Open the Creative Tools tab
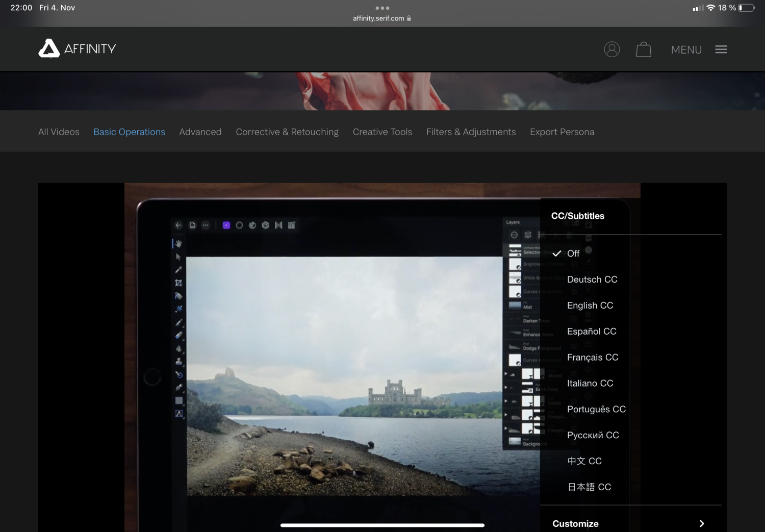Image resolution: width=765 pixels, height=532 pixels. 382,132
